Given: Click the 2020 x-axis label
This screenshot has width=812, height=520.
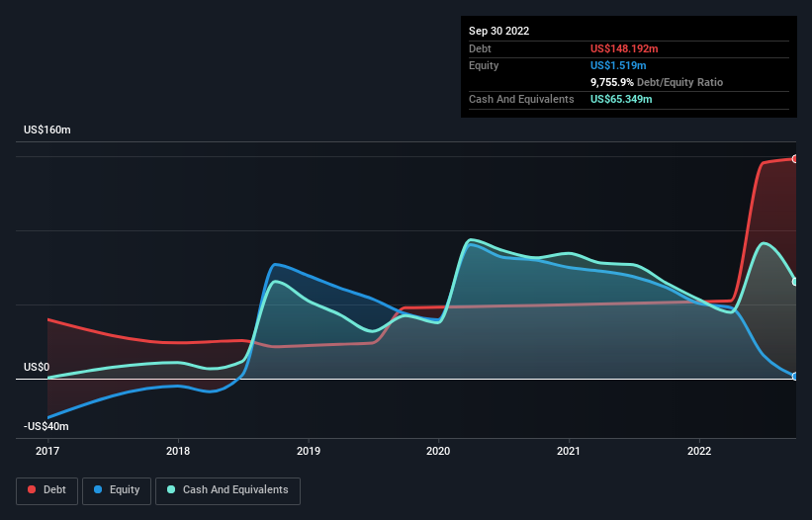Looking at the screenshot, I should (x=438, y=451).
